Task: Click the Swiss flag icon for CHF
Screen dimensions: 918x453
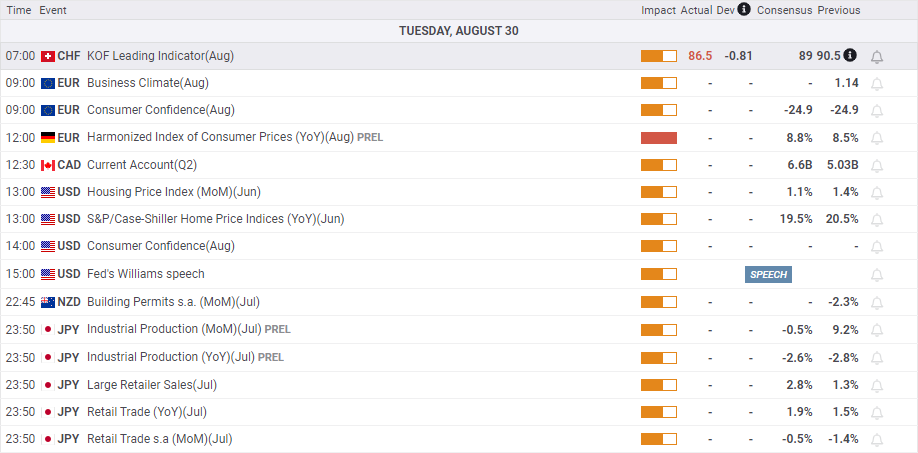Action: tap(48, 56)
